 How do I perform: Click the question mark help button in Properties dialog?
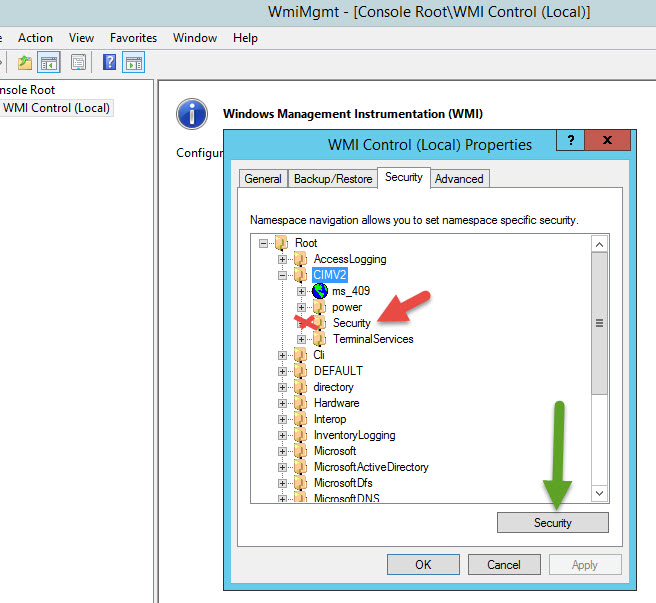point(571,140)
